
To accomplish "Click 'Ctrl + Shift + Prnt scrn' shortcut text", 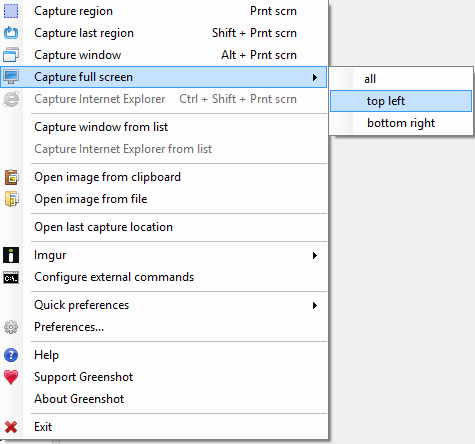I will tap(238, 99).
